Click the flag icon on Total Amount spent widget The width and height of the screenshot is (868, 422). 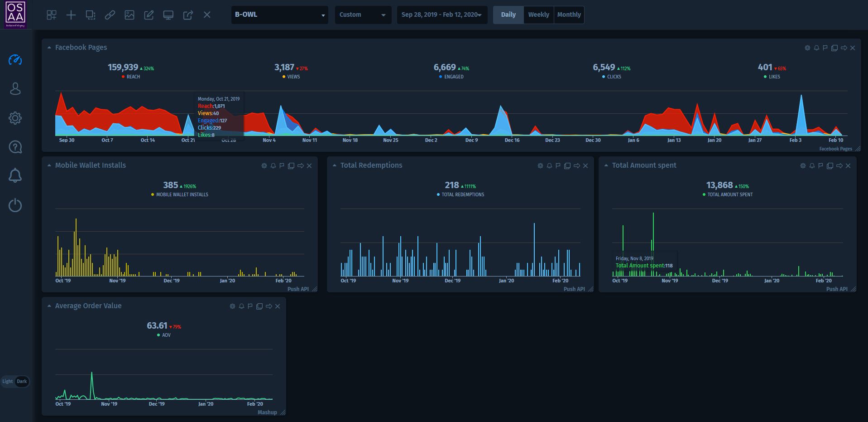[820, 166]
